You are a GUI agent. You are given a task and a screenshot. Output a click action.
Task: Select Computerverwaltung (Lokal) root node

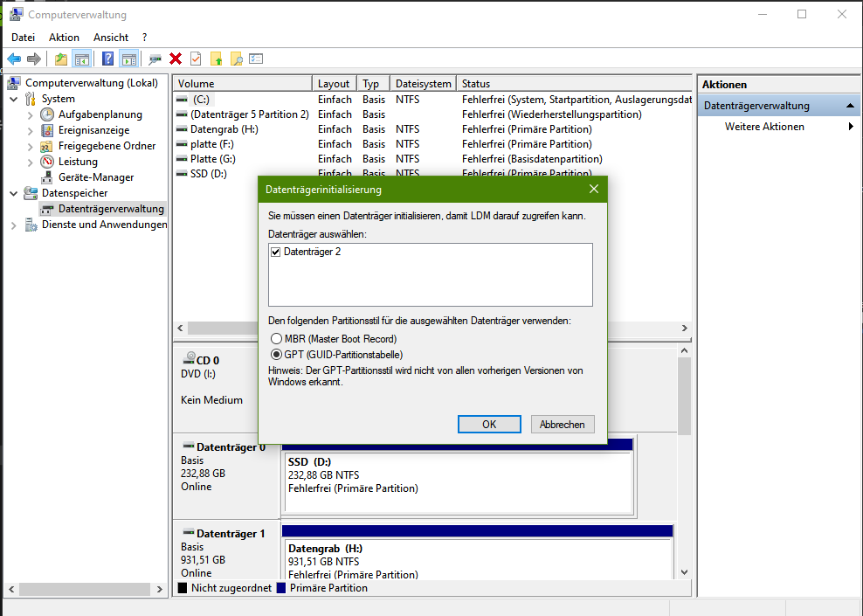[x=92, y=83]
